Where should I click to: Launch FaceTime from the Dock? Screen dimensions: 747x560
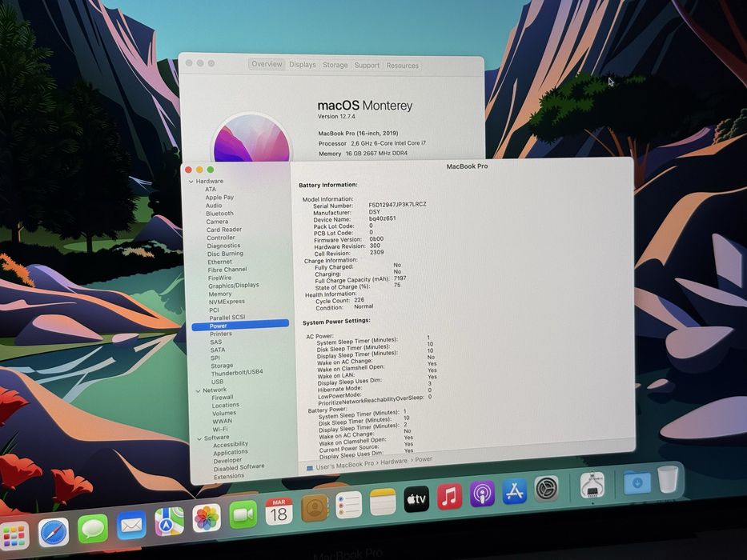243,514
